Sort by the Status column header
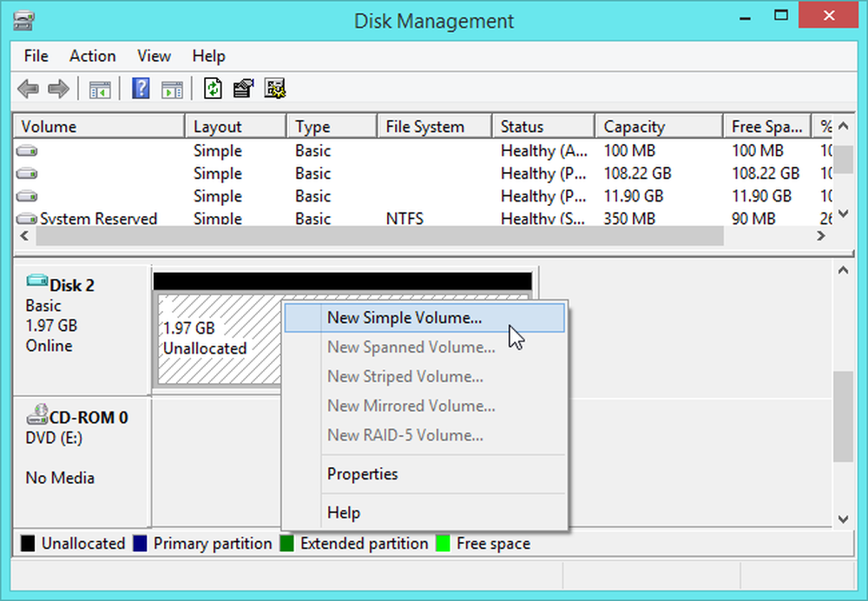Screen dimensions: 868x601 click(543, 126)
